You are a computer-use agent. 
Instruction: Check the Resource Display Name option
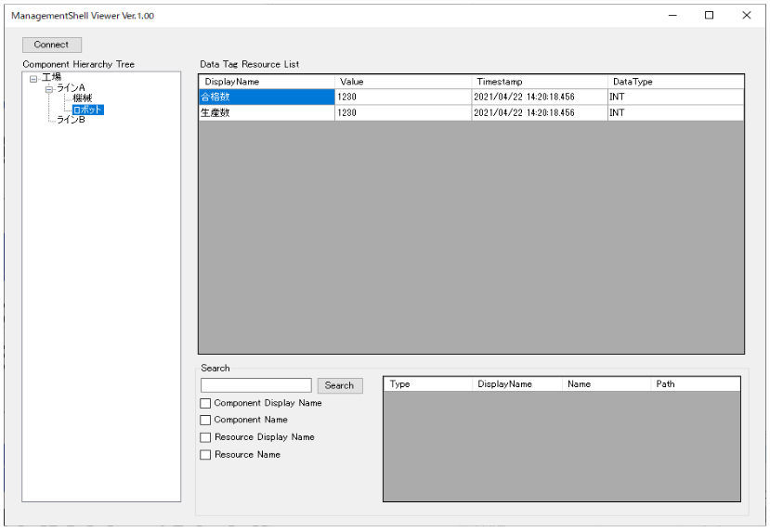[205, 437]
